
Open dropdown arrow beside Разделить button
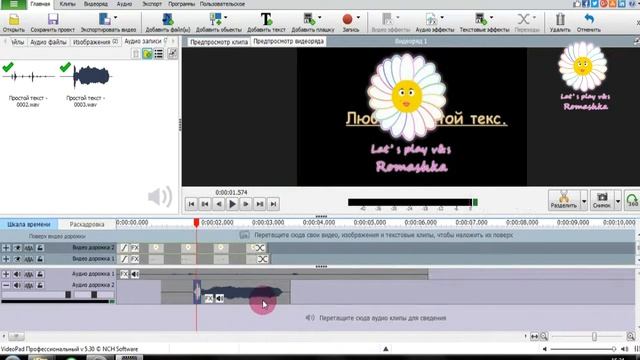584,201
